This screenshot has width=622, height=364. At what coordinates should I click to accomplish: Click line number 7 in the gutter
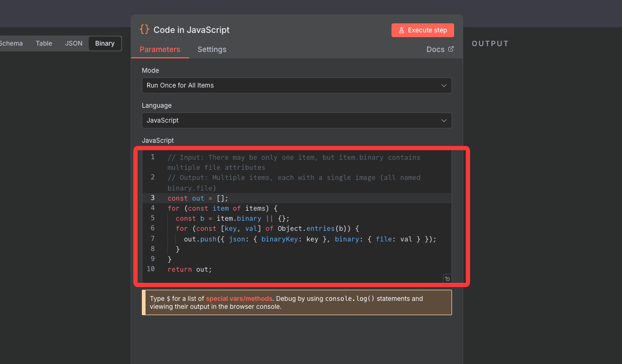click(152, 239)
